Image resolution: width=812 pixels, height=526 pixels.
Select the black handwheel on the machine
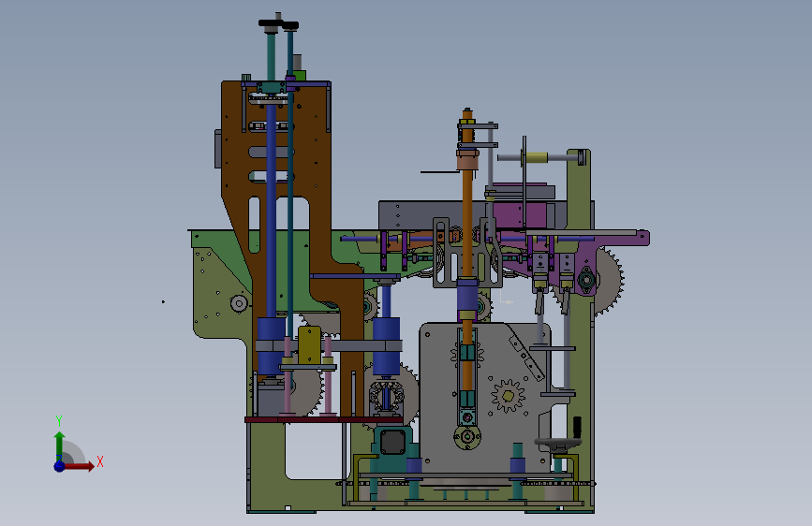click(x=558, y=442)
